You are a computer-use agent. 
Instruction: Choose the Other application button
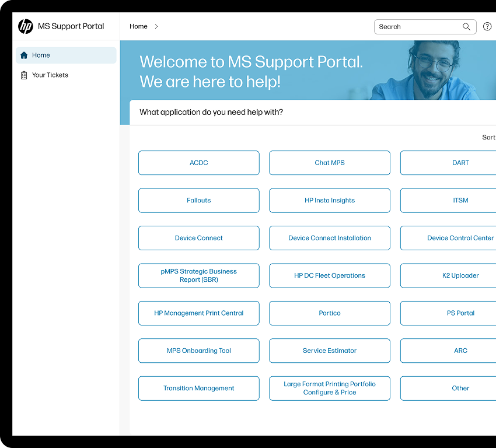click(448, 388)
